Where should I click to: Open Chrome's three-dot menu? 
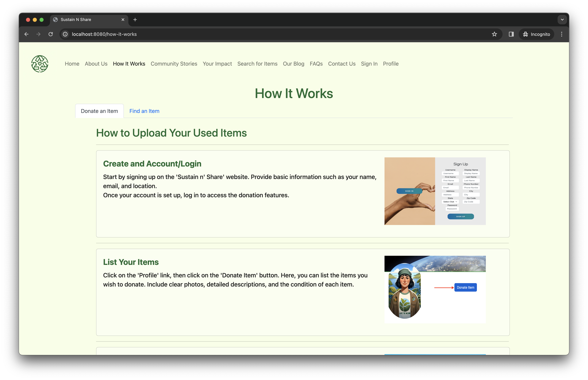(x=562, y=34)
